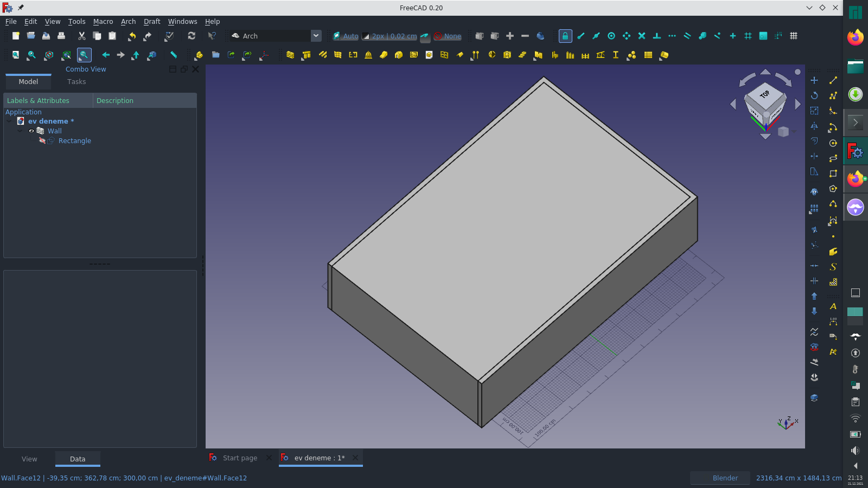Collapse the Wall item in the model tree

[x=20, y=131]
